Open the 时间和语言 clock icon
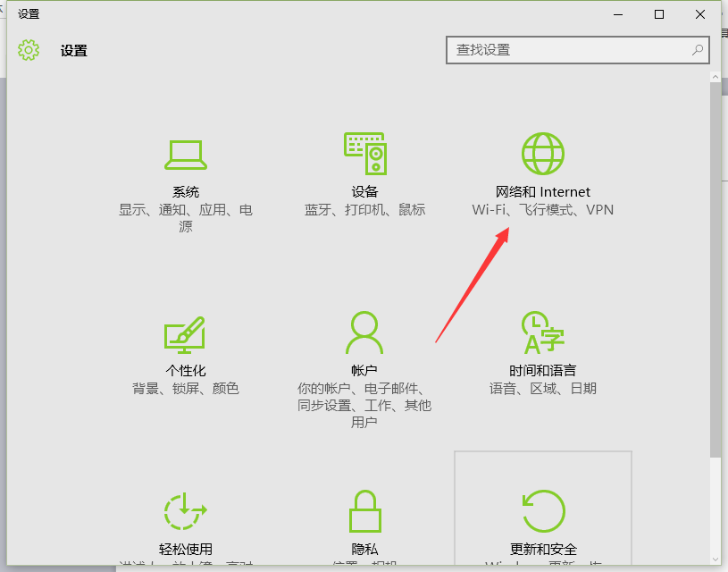This screenshot has height=572, width=728. click(x=543, y=333)
